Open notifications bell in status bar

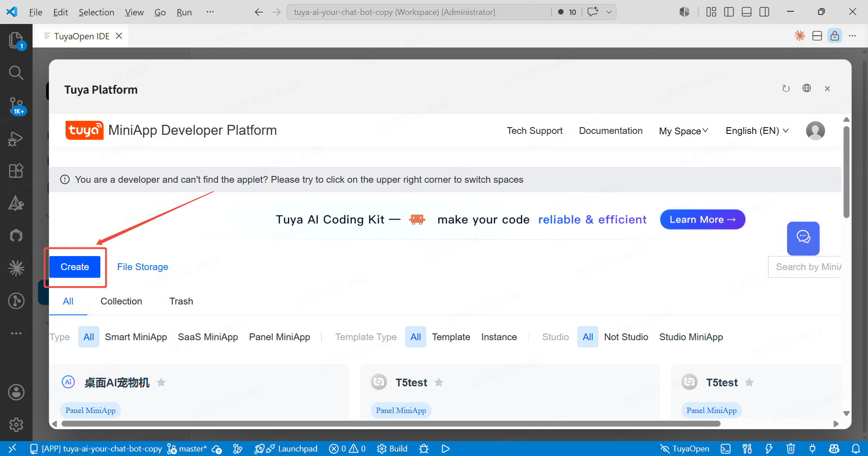click(856, 449)
